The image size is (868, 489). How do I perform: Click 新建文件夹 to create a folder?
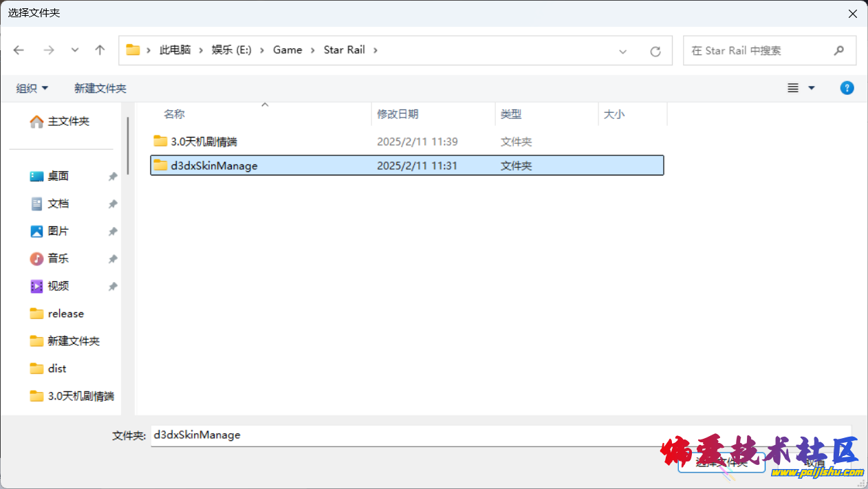point(100,88)
